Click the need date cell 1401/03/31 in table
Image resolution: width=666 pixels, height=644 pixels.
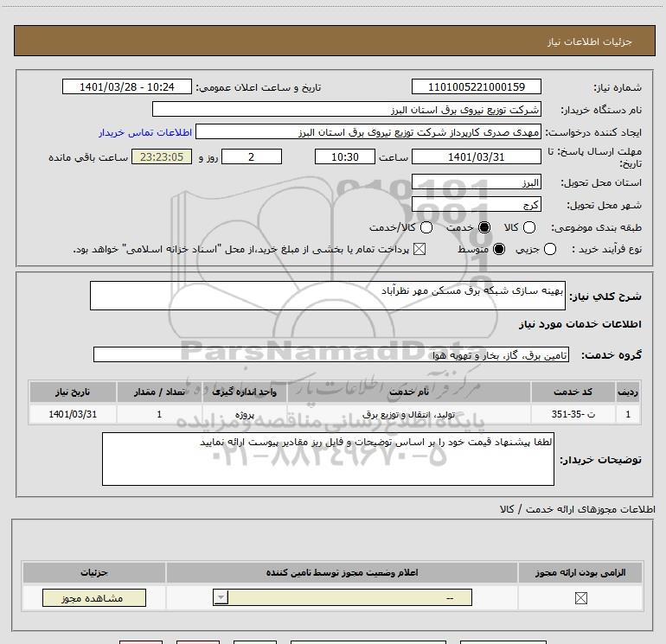point(73,414)
